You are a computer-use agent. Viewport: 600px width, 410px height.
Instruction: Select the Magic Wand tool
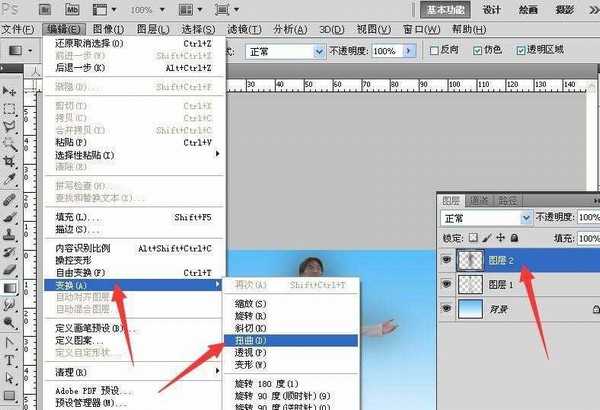tap(9, 144)
